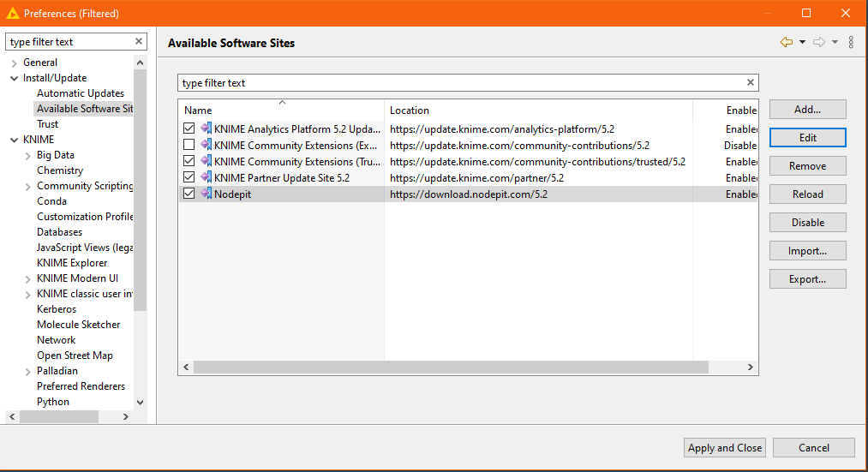Uncheck KNIME Community Extensions (Tru...) checkbox
This screenshot has width=868, height=472.
click(189, 161)
